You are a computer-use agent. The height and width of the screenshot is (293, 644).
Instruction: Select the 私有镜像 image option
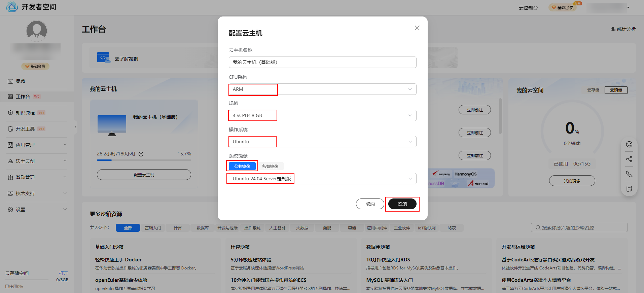click(270, 166)
